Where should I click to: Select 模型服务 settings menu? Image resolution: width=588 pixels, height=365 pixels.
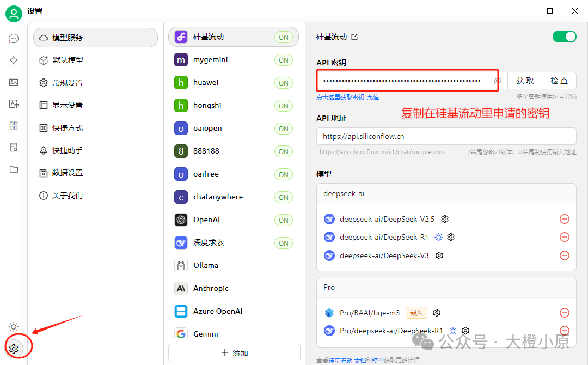pos(96,38)
